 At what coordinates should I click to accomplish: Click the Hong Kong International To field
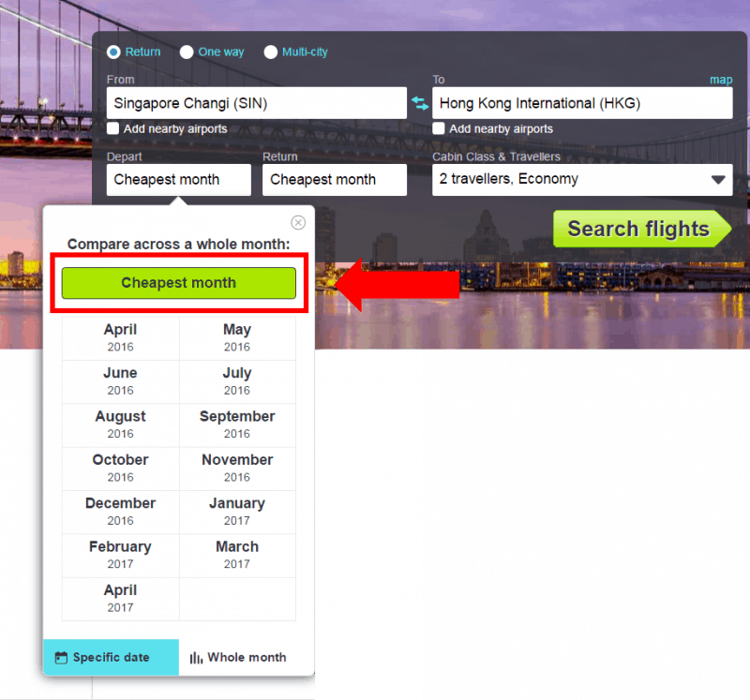(x=581, y=103)
